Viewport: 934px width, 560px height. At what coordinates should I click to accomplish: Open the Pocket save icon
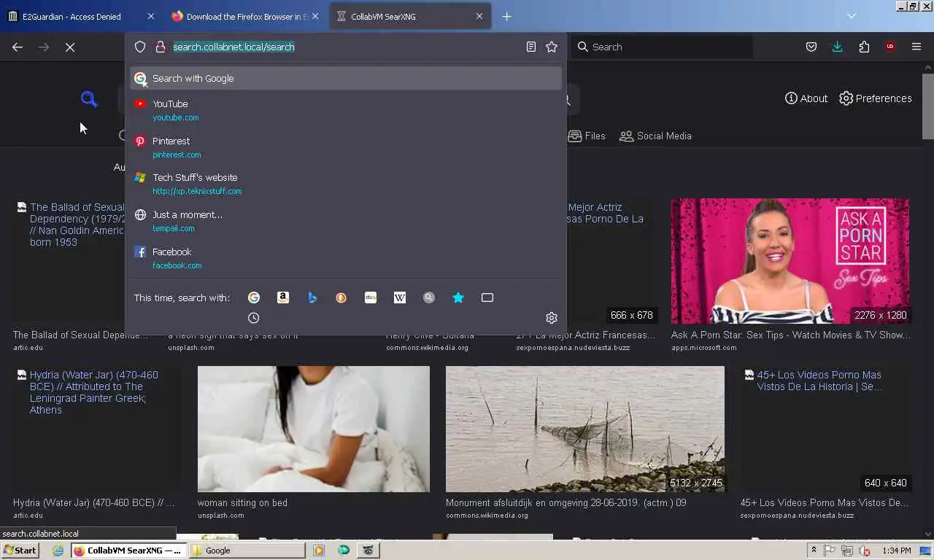tap(811, 47)
